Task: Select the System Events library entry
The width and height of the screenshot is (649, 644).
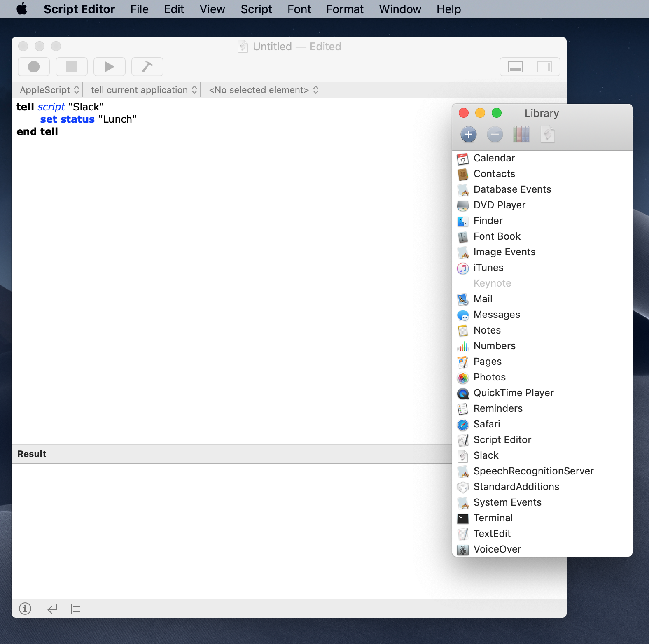Action: click(x=542, y=502)
